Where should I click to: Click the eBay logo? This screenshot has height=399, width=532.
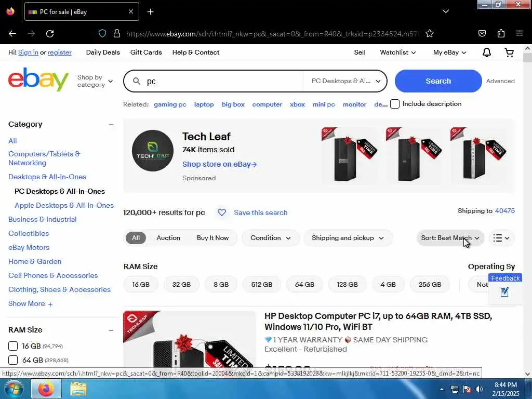coord(38,79)
